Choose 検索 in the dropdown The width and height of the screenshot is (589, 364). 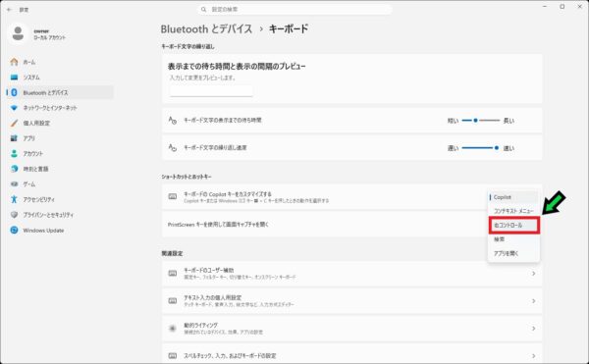[x=513, y=239]
